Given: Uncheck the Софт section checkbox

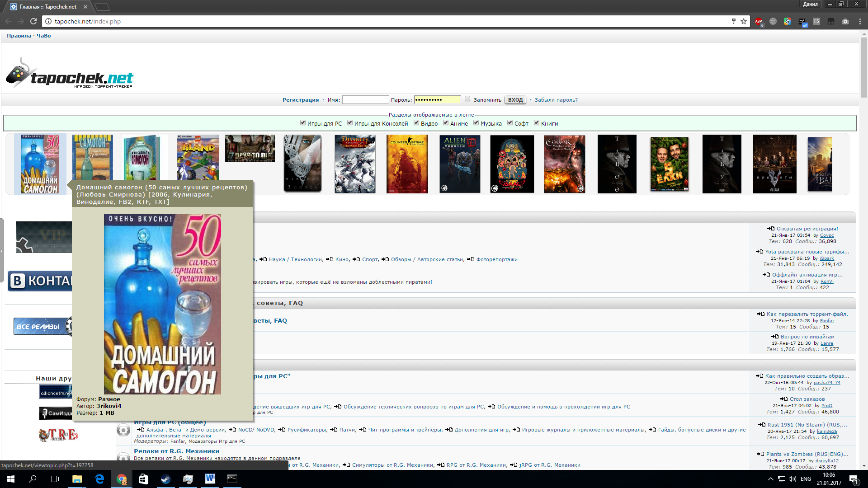Looking at the screenshot, I should point(510,122).
